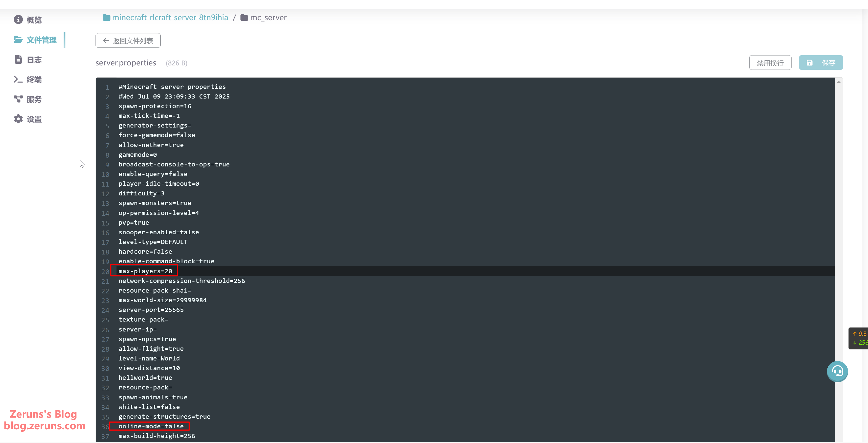This screenshot has width=868, height=443.
Task: Place cursor on max-players=20 line
Action: click(145, 271)
